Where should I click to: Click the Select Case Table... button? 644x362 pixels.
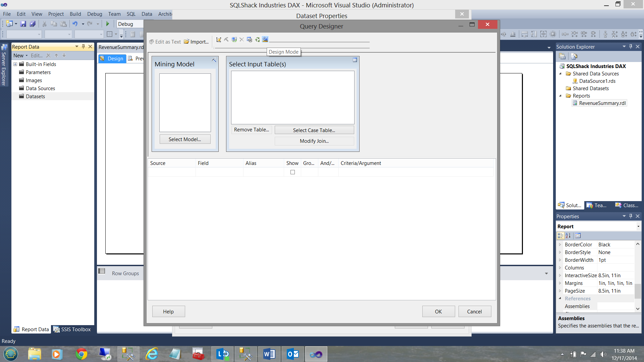click(314, 130)
